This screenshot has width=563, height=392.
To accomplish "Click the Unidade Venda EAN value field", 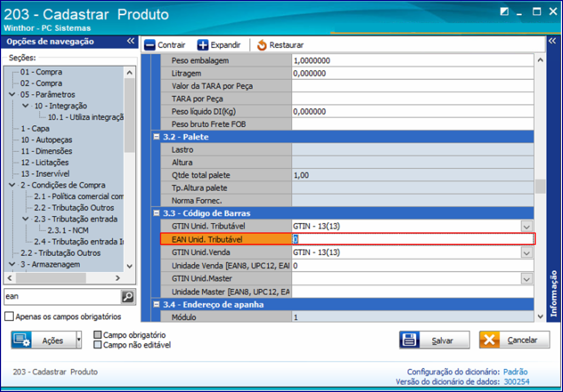I will click(413, 266).
